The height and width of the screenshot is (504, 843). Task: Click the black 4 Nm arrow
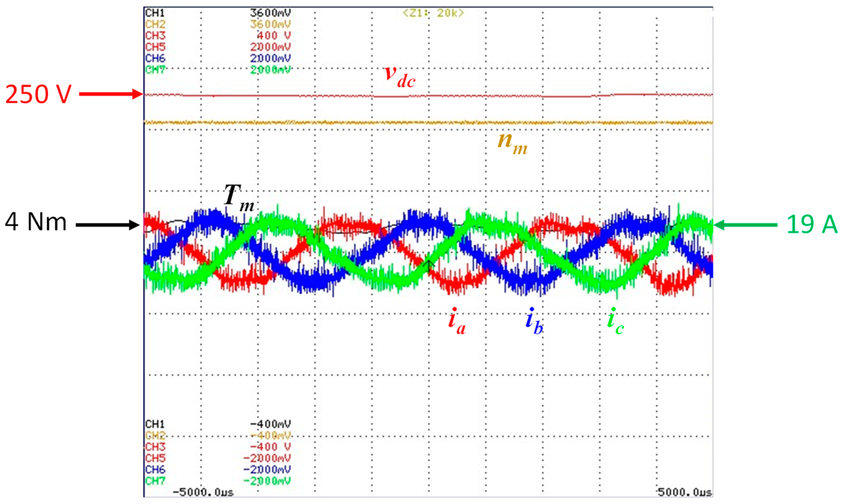[x=107, y=225]
